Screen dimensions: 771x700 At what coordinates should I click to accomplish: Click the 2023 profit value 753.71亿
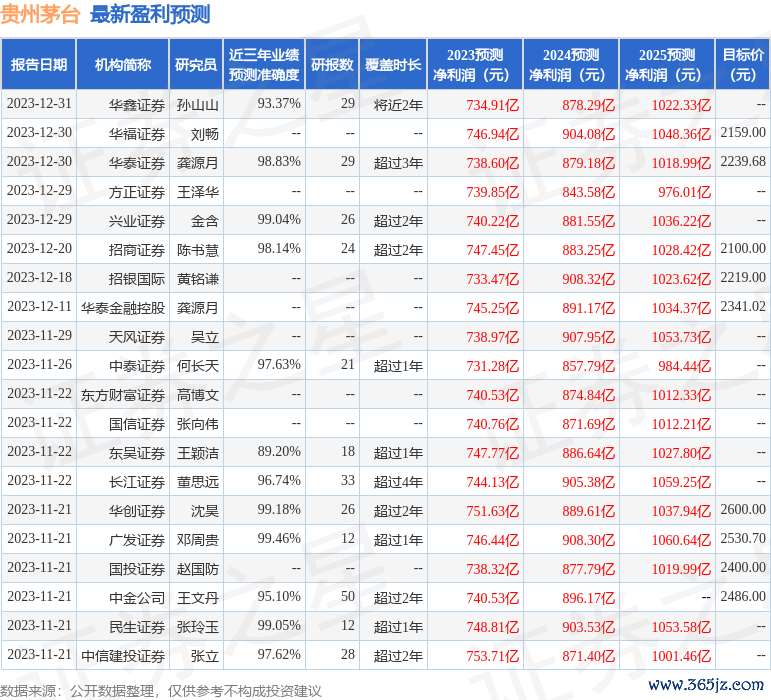(x=493, y=656)
